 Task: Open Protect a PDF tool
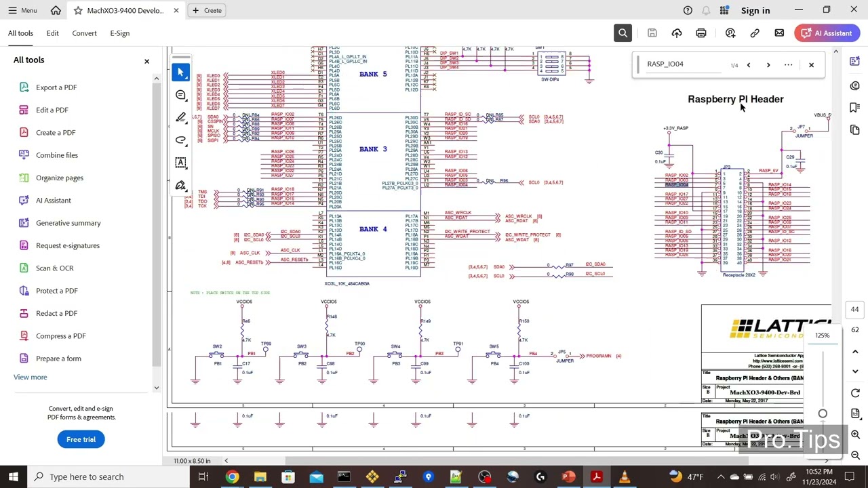coord(57,291)
